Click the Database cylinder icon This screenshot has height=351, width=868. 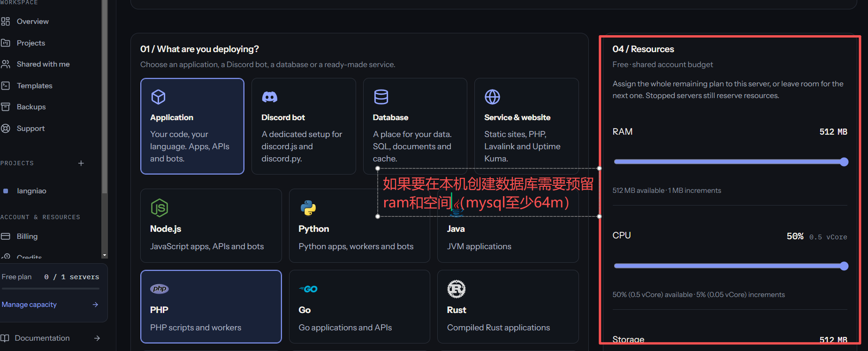tap(381, 97)
